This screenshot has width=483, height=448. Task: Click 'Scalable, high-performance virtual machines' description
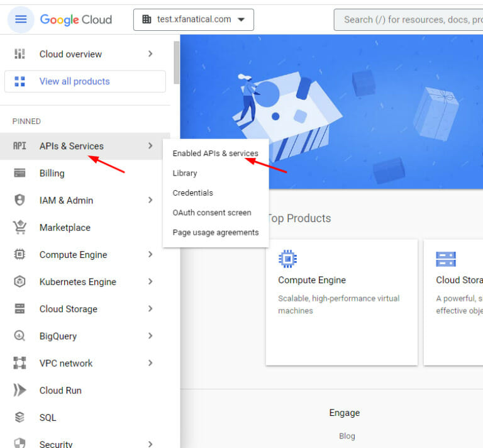(x=338, y=305)
